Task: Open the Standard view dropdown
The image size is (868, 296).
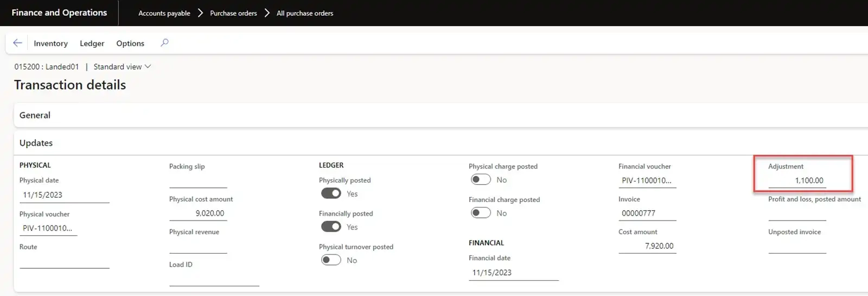Action: (x=122, y=67)
